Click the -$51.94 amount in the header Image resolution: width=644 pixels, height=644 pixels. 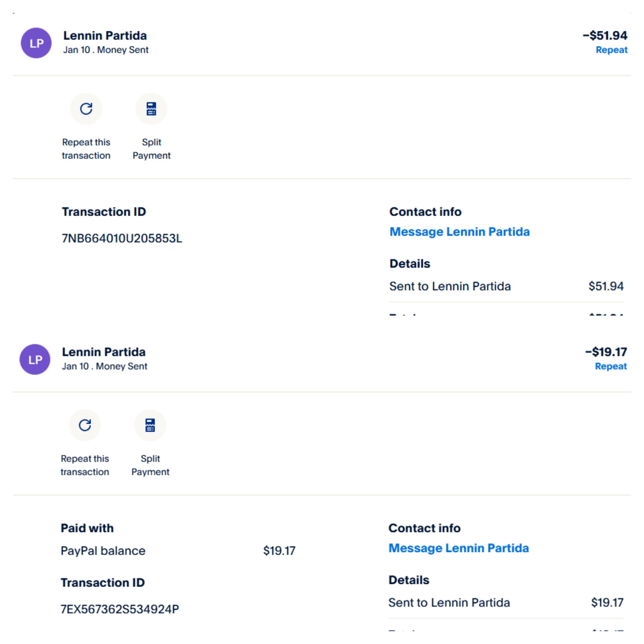click(x=605, y=36)
